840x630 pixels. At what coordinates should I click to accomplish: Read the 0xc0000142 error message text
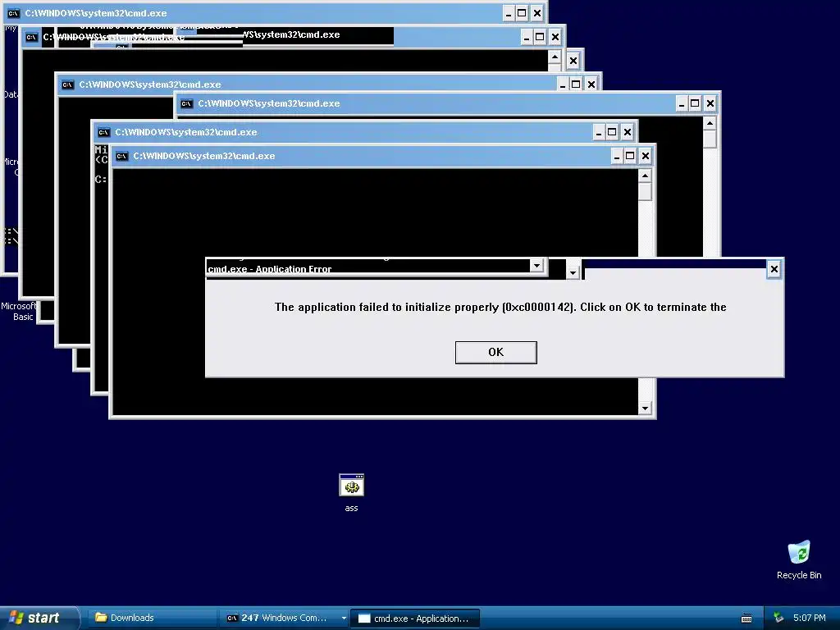tap(500, 307)
